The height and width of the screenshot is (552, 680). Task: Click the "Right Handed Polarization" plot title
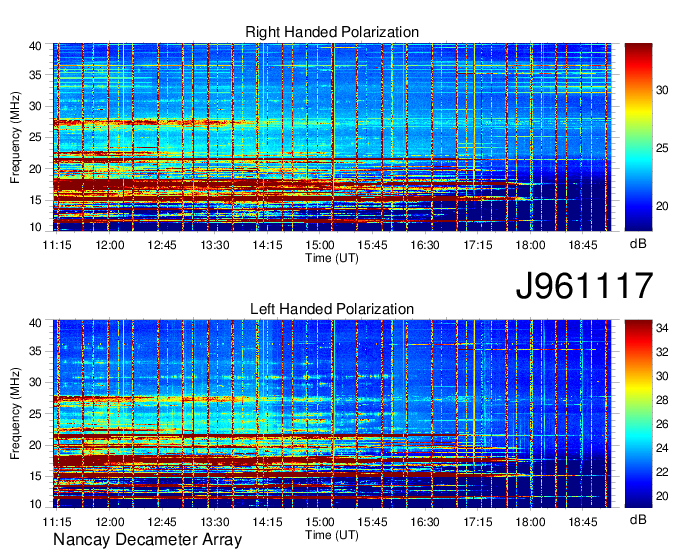(332, 32)
